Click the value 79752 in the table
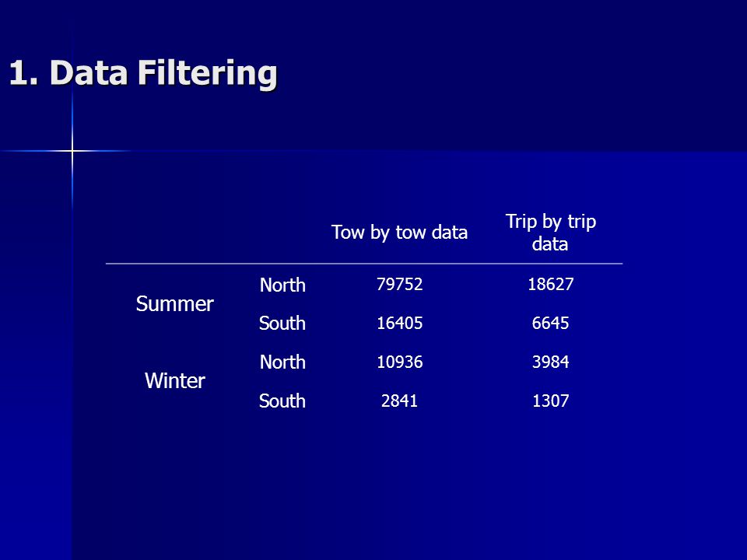747x560 pixels. (x=399, y=285)
